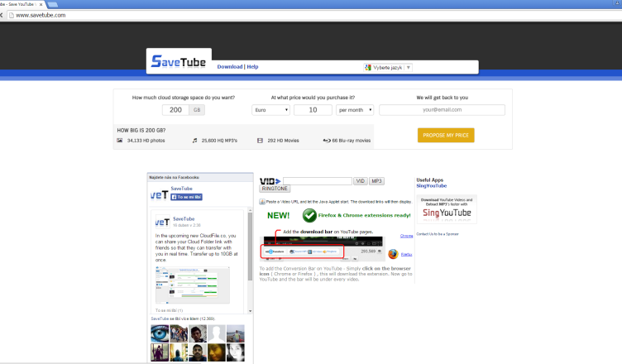The width and height of the screenshot is (622, 364).
Task: Click the SaveTube post author link
Action: (x=184, y=218)
